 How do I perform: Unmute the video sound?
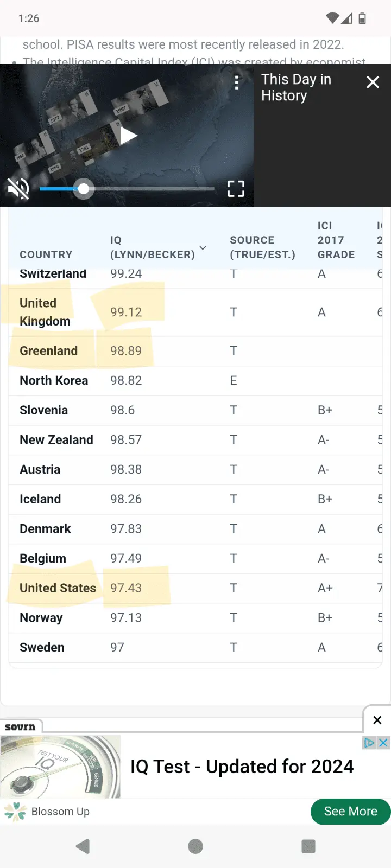click(18, 189)
